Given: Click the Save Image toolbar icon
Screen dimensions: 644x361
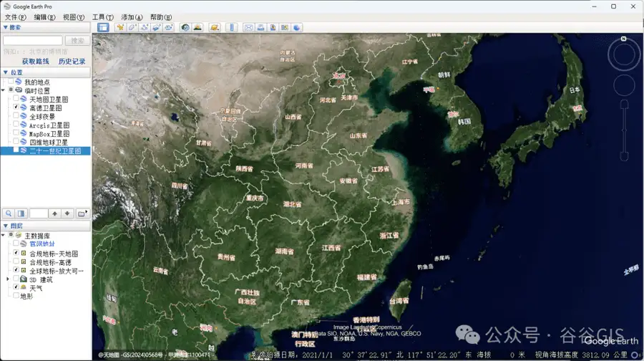Looking at the screenshot, I should point(273,27).
